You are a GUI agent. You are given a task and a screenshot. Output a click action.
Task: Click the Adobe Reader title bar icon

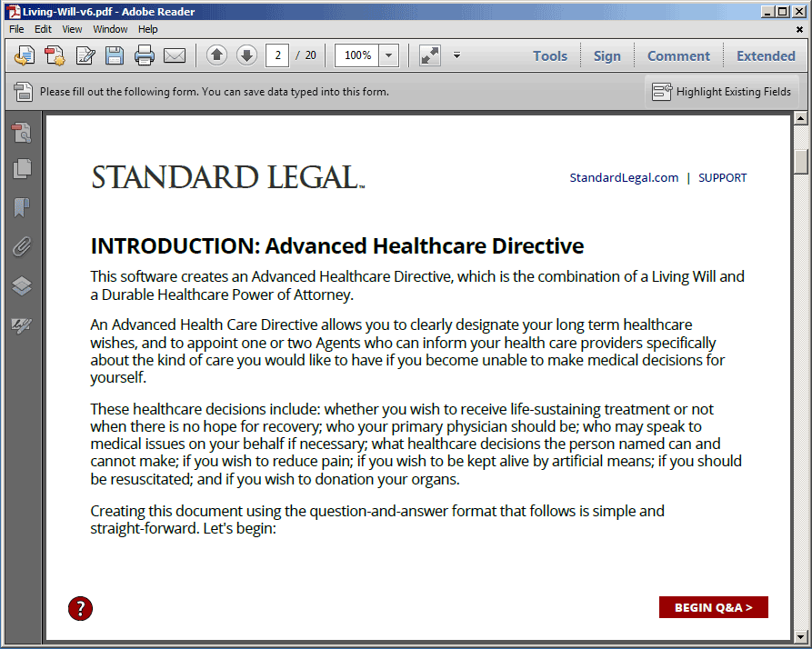click(x=14, y=12)
